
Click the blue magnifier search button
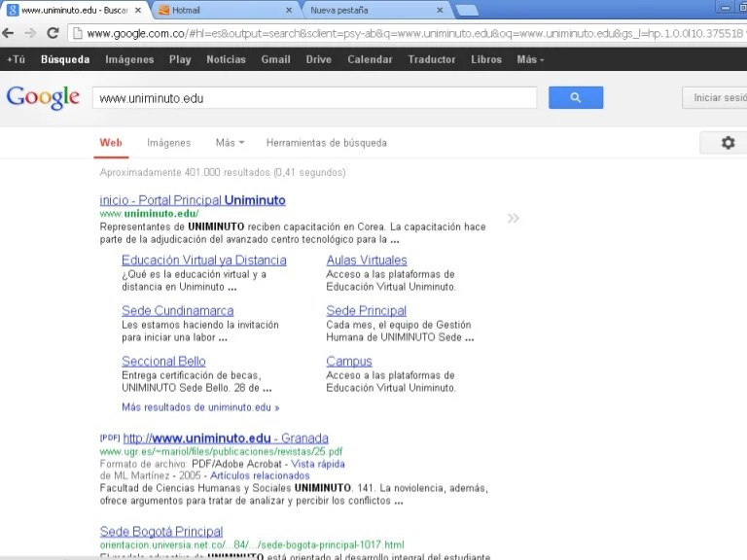coord(576,97)
